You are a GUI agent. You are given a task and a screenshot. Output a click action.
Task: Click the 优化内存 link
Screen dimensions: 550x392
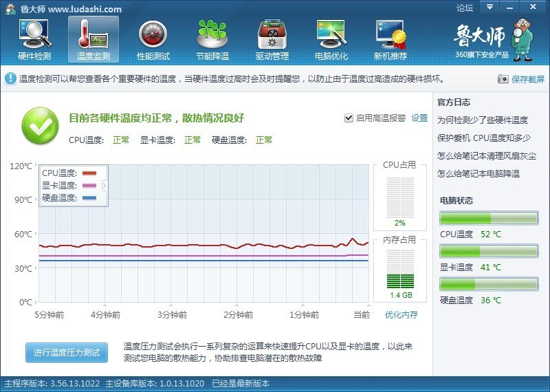click(401, 314)
